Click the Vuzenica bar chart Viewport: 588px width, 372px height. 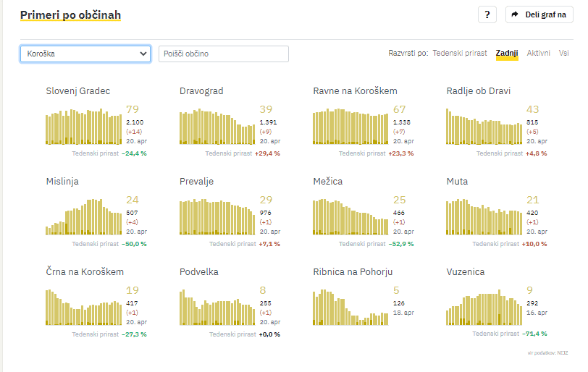(484, 308)
